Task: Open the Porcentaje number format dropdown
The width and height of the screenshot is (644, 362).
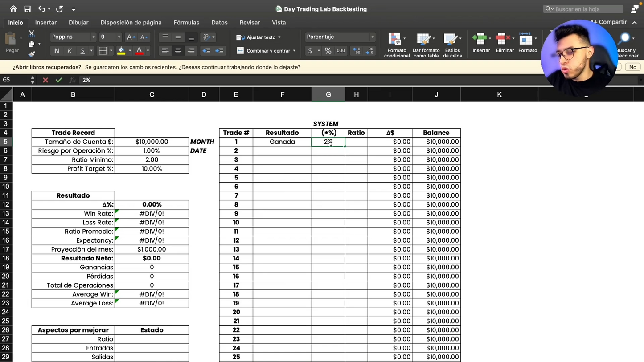Action: tap(372, 37)
